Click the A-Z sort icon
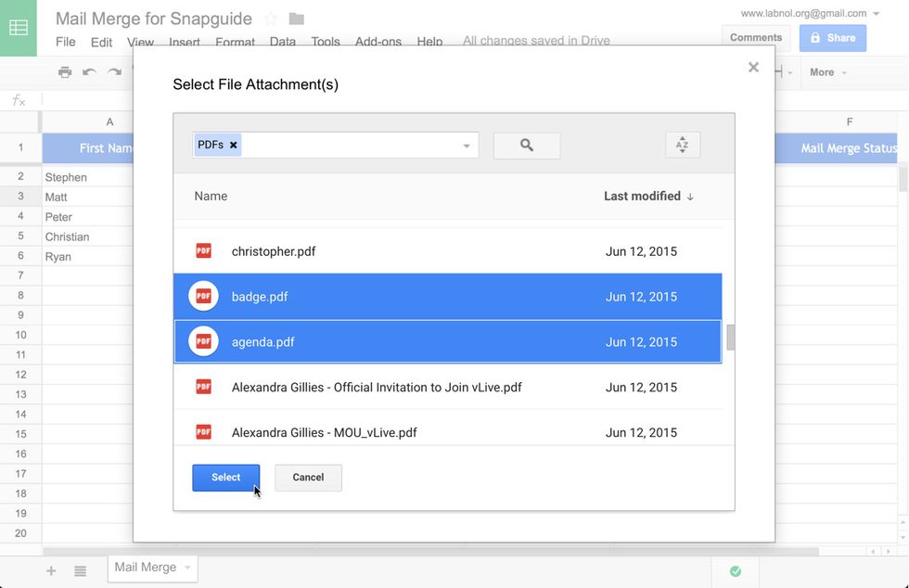Viewport: 909px width, 588px height. [683, 146]
